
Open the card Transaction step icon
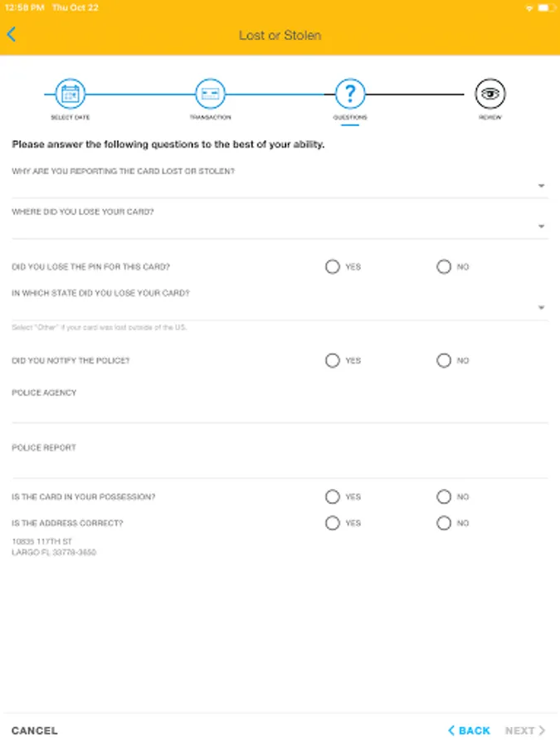point(210,94)
